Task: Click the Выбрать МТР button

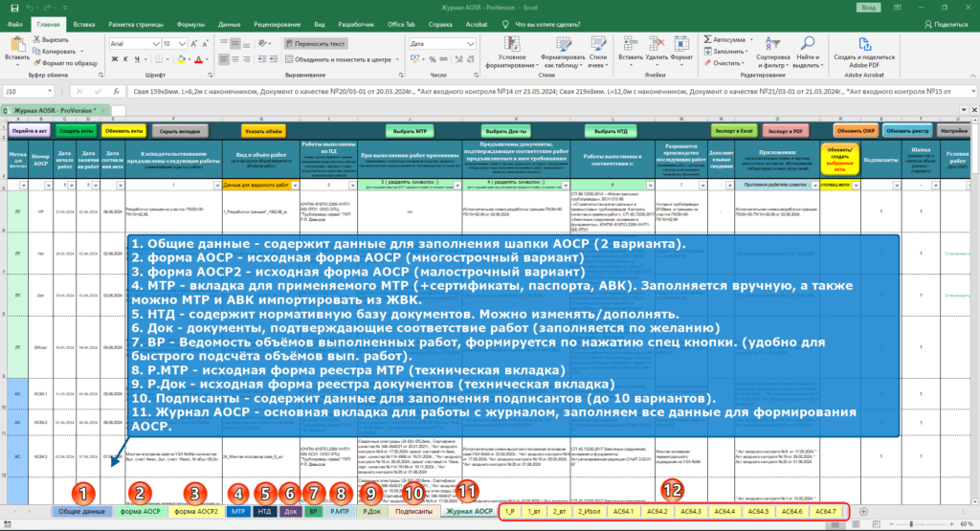Action: coord(410,131)
